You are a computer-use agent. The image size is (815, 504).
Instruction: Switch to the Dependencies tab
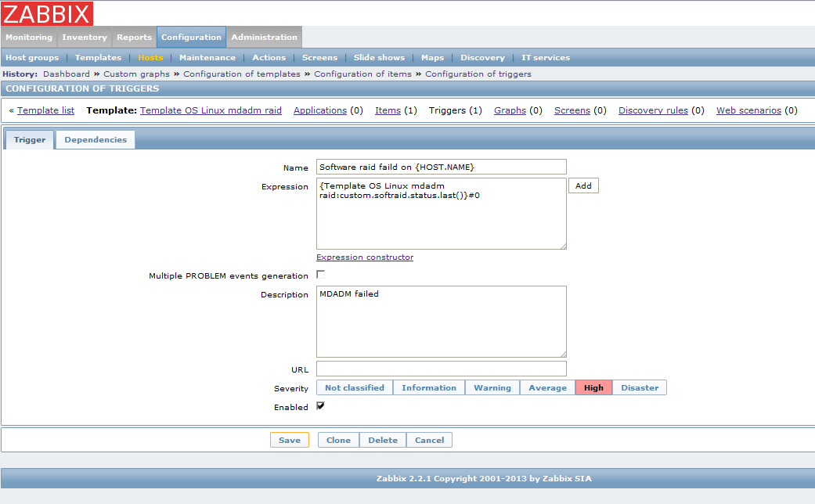coord(96,139)
